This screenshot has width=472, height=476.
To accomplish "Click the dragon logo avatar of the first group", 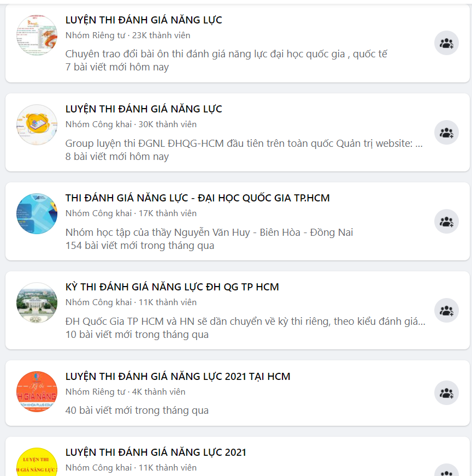I will [36, 35].
